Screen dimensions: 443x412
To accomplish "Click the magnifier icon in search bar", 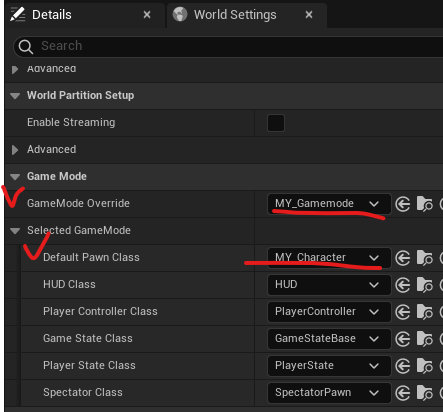I will point(26,46).
